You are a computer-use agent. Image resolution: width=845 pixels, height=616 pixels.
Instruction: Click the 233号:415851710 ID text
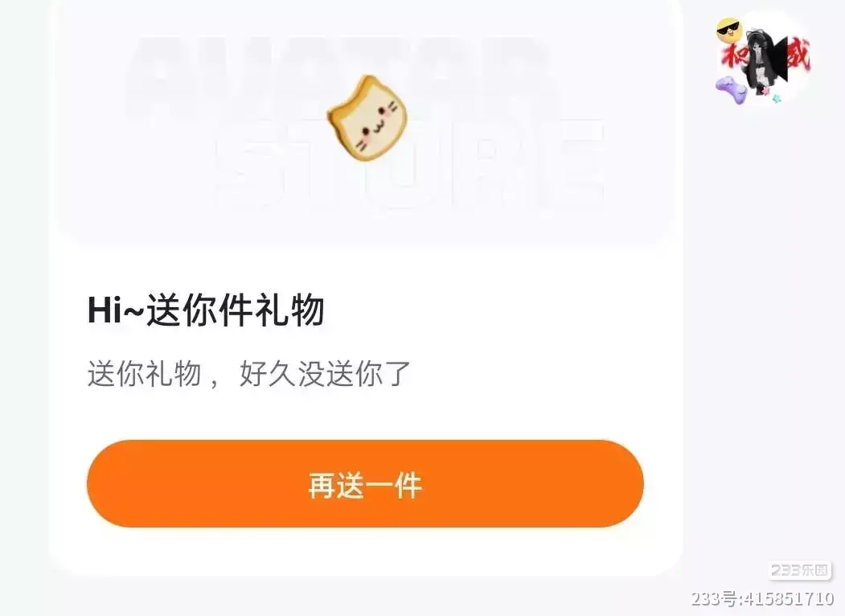(762, 599)
